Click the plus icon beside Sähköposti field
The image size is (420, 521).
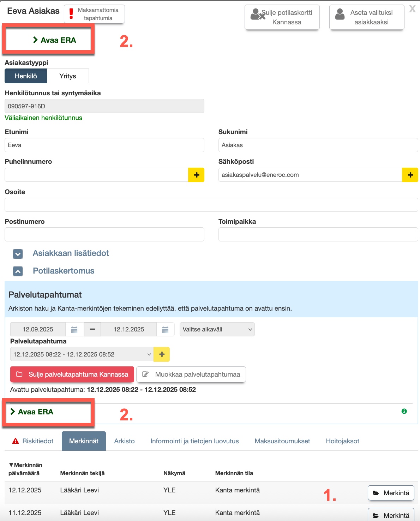(x=410, y=175)
